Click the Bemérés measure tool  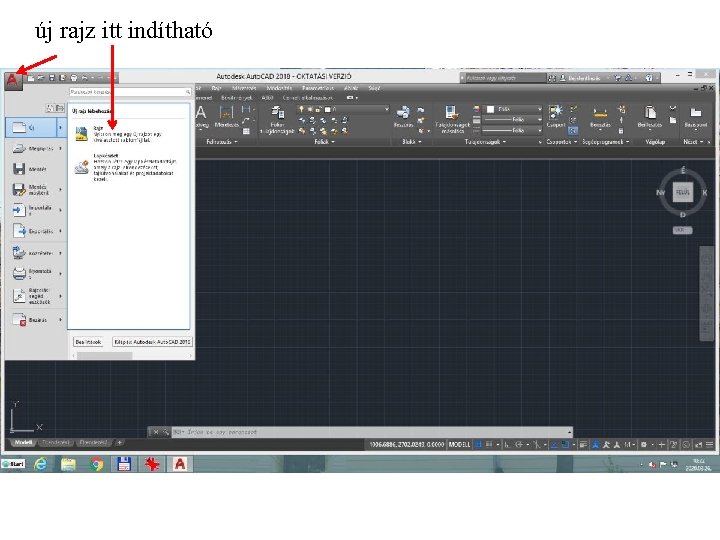(600, 117)
